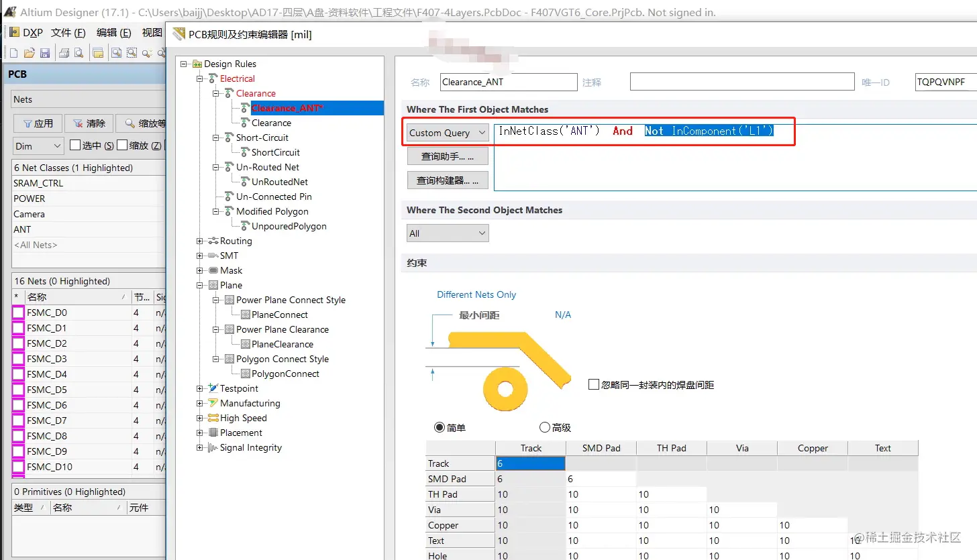Click the New document toolbar icon
Viewport: 977px width, 560px height.
[x=13, y=53]
